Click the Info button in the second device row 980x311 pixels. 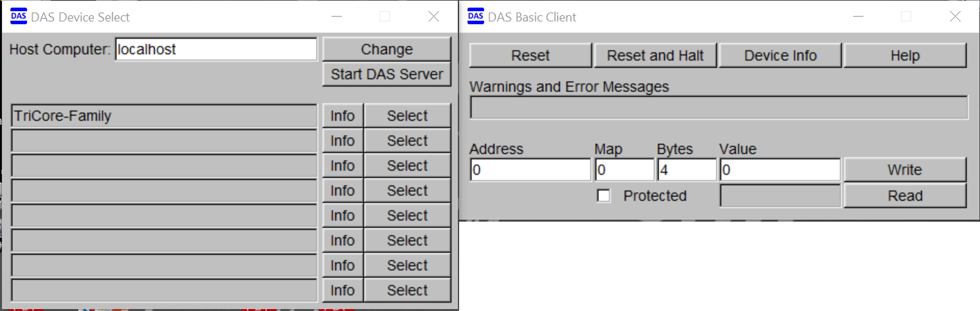(343, 141)
